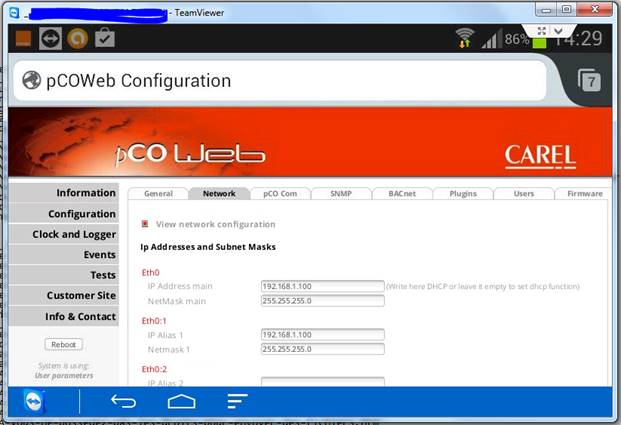Click the User parameters status text

point(64,375)
